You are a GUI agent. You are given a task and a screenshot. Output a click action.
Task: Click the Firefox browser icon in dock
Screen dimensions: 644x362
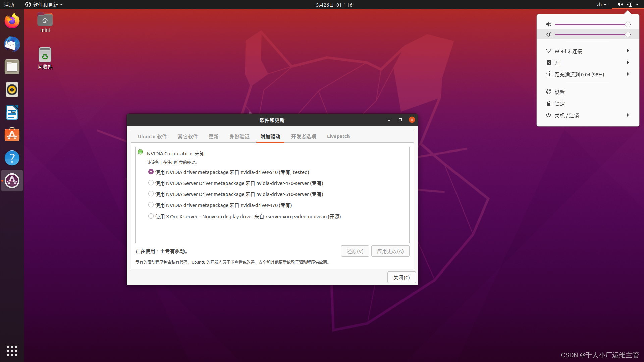[12, 21]
